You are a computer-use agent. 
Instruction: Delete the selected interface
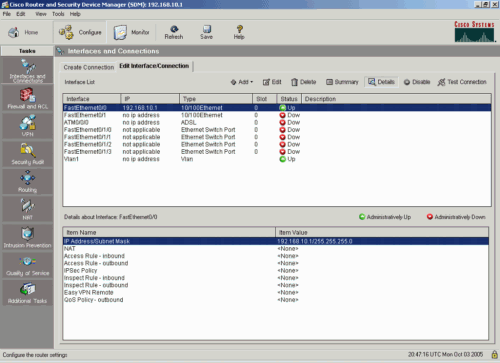tap(304, 82)
